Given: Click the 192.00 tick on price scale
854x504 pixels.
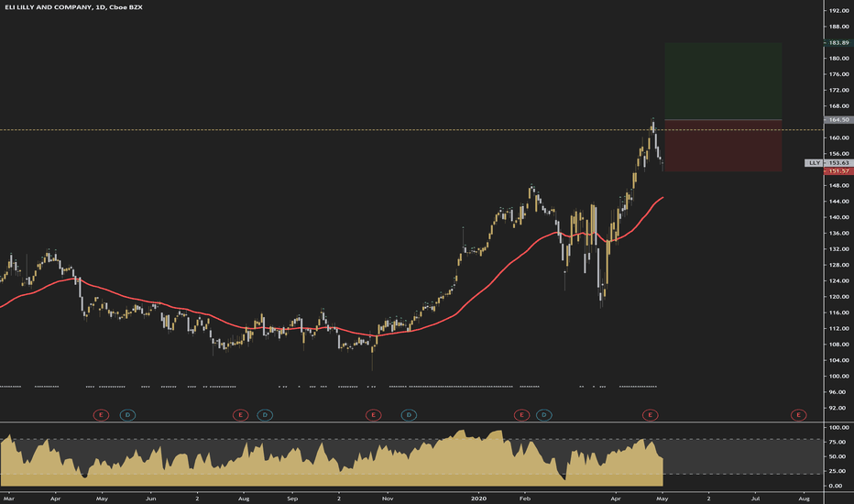Looking at the screenshot, I should pyautogui.click(x=838, y=10).
